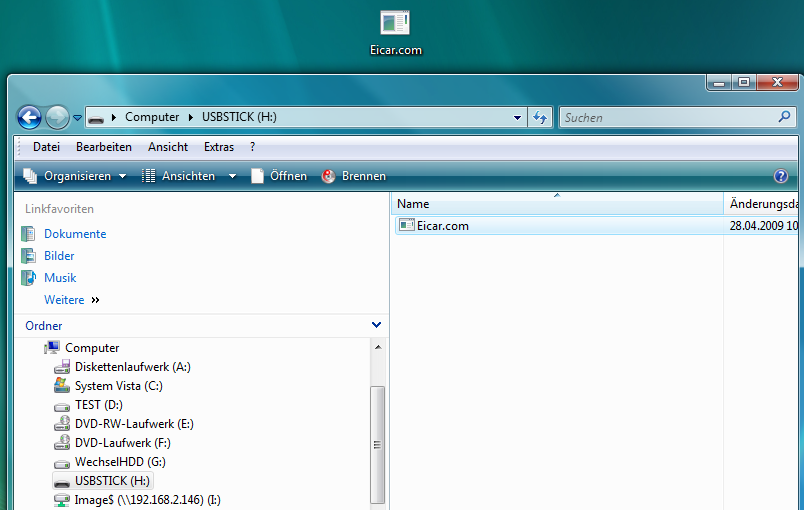Open the Organisieren toolbar menu
This screenshot has height=510, width=804.
click(x=75, y=176)
